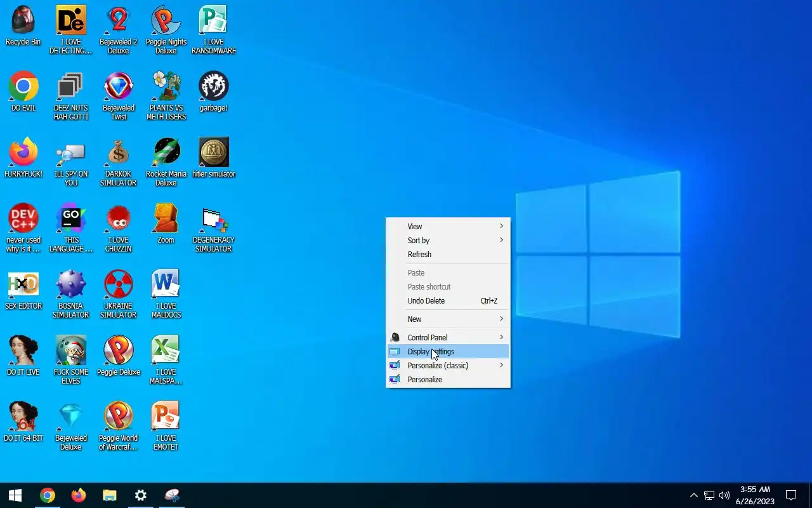Open the Firefox shortcut on the desktop
The height and width of the screenshot is (508, 812).
(x=23, y=158)
